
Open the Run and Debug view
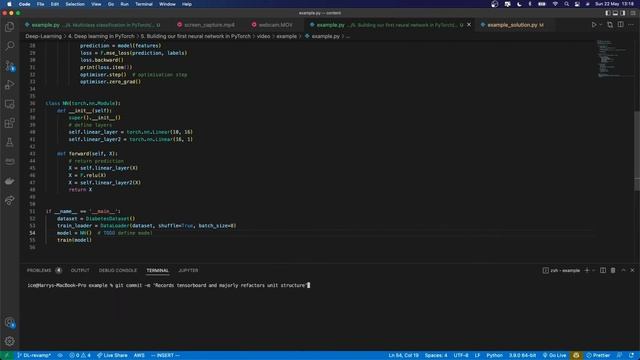pyautogui.click(x=9, y=84)
